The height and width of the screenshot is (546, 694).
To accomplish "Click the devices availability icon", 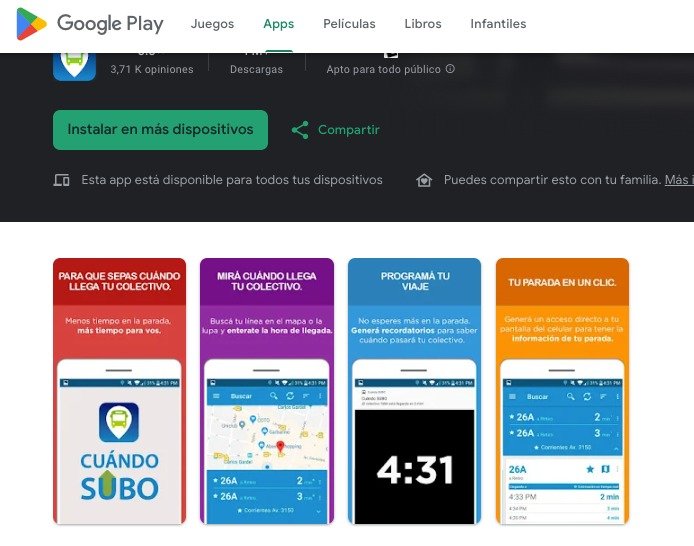I will 62,180.
